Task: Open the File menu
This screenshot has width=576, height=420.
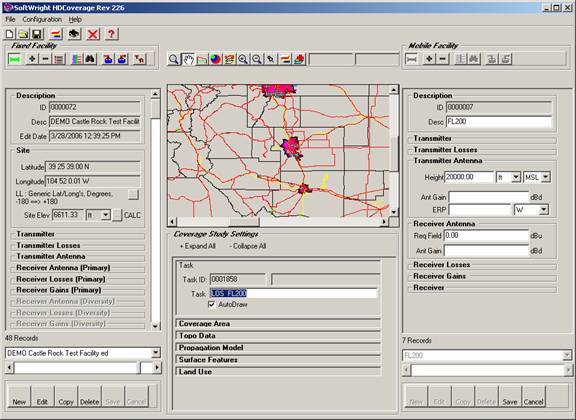Action: pyautogui.click(x=10, y=19)
